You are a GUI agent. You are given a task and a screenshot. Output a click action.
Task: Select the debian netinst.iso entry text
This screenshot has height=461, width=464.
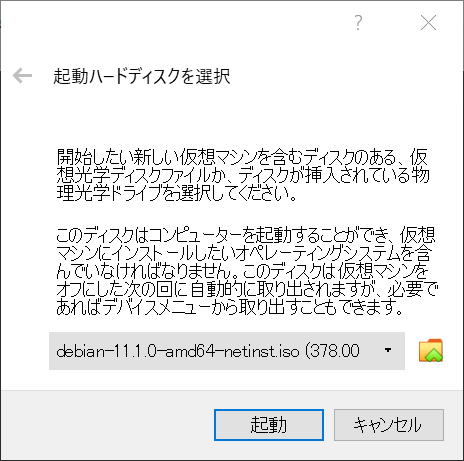point(208,351)
